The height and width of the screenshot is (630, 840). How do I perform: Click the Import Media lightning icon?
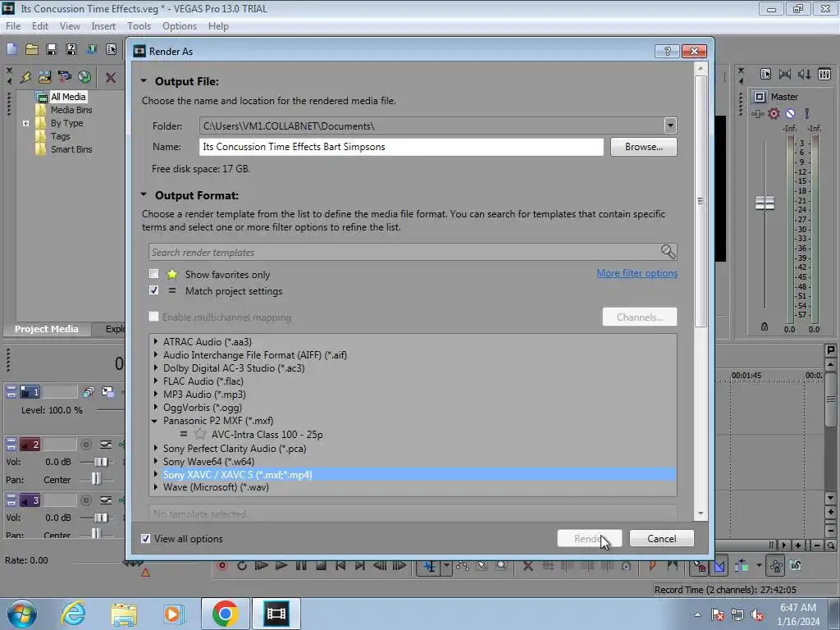(x=25, y=77)
